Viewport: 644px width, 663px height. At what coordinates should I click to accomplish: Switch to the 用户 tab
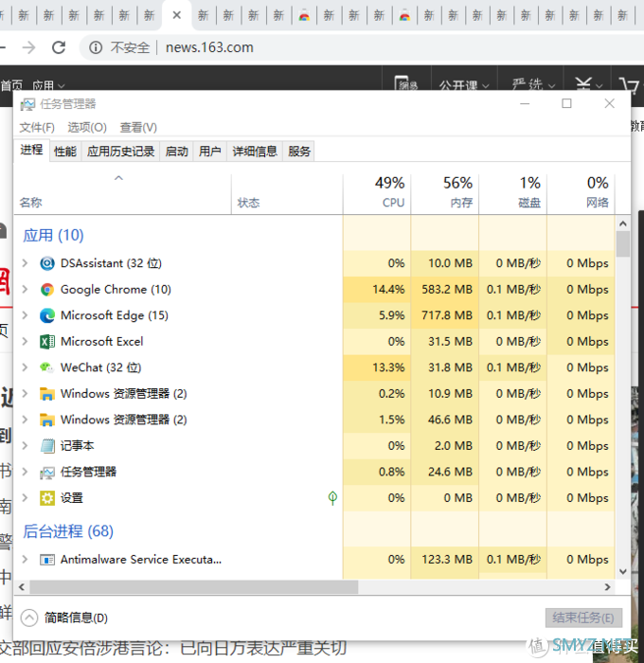(x=209, y=151)
